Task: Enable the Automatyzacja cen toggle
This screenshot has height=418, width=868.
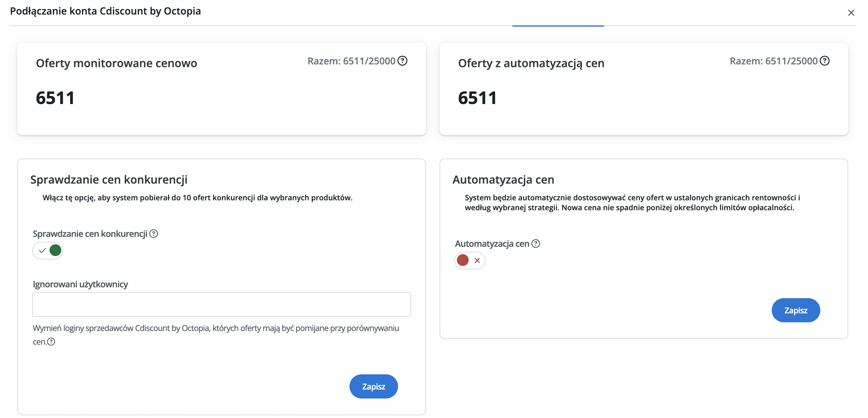Action: point(470,261)
